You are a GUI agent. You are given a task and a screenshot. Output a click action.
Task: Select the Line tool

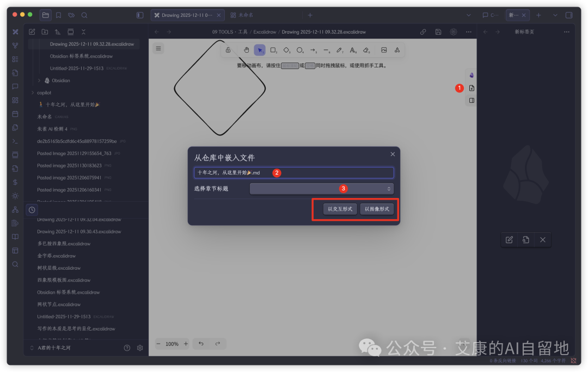click(326, 50)
